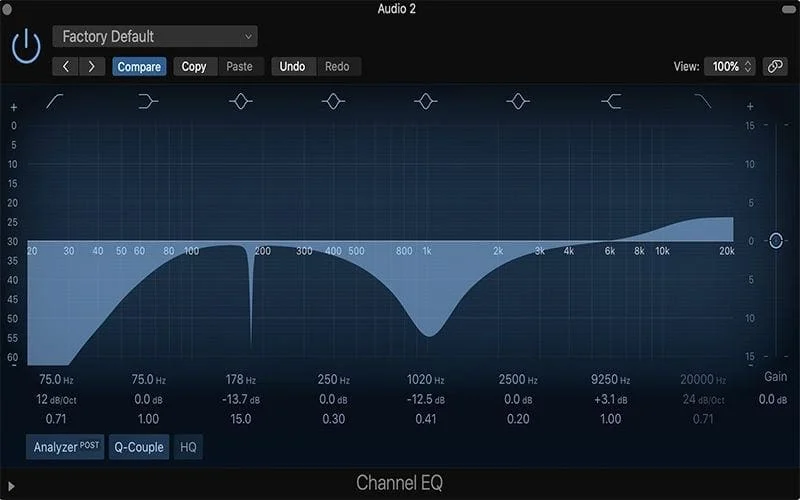Click the 0.41 Q value
This screenshot has height=500, width=800.
(426, 419)
